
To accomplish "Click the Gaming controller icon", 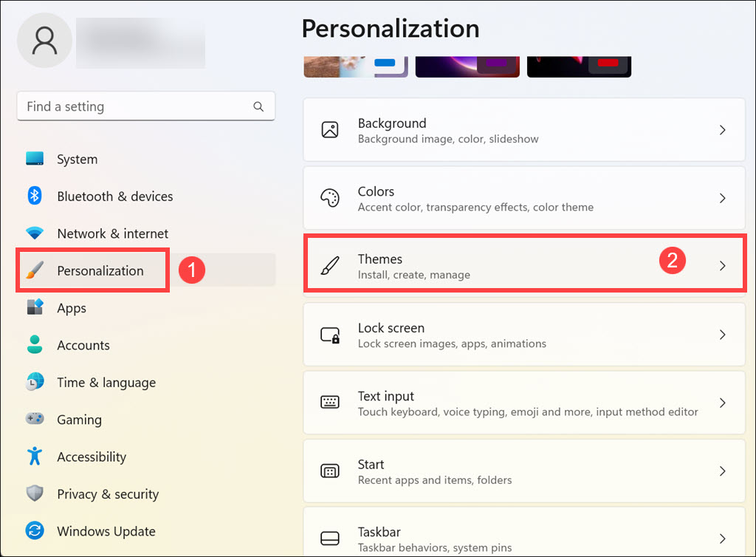I will point(35,419).
